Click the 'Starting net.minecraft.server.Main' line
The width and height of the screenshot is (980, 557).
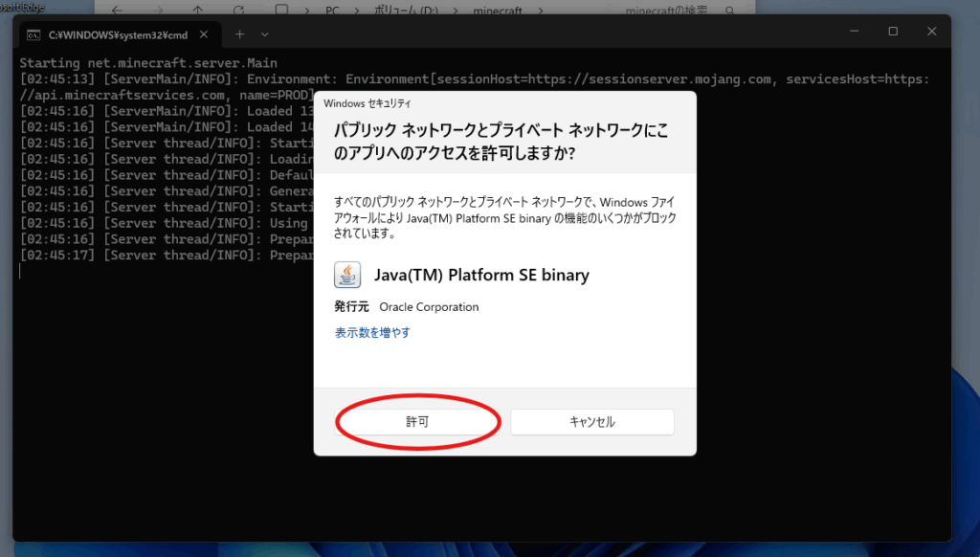148,63
